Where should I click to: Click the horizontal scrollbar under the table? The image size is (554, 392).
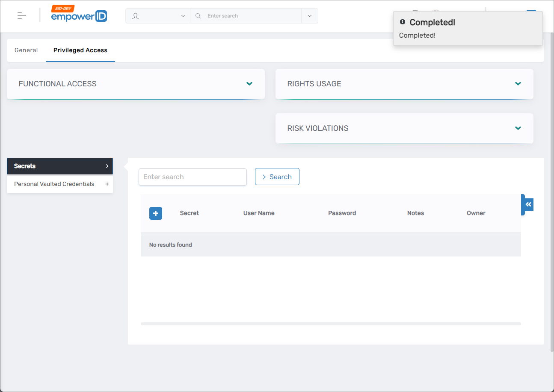click(x=330, y=324)
